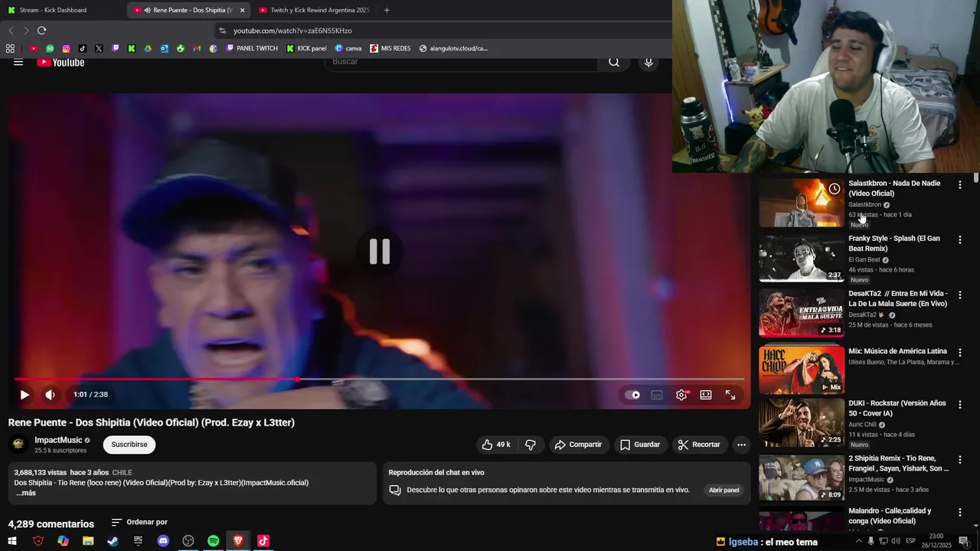Open Discord from the taskbar
Screen dimensions: 980x551
tap(163, 541)
